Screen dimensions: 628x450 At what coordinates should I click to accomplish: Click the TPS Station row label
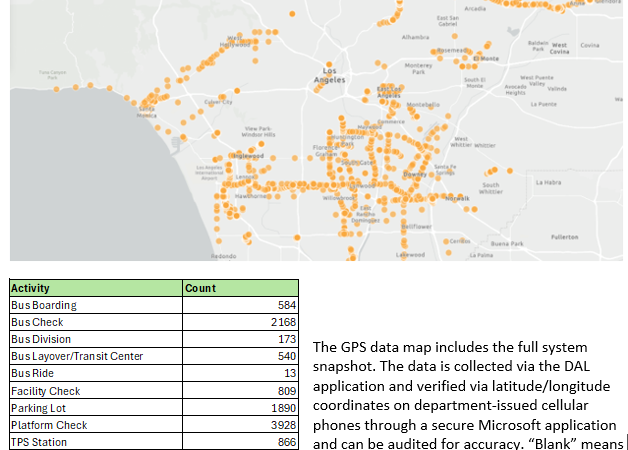(x=96, y=441)
